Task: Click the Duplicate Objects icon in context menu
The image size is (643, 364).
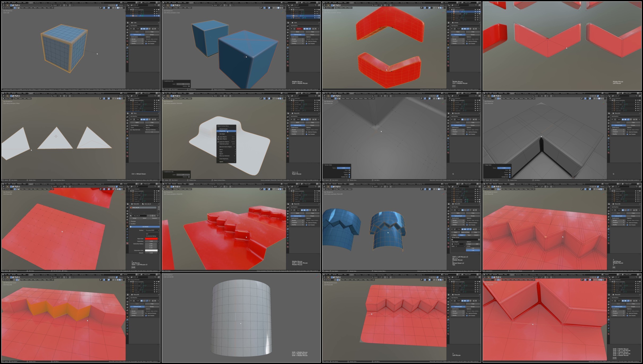Action: [218, 142]
